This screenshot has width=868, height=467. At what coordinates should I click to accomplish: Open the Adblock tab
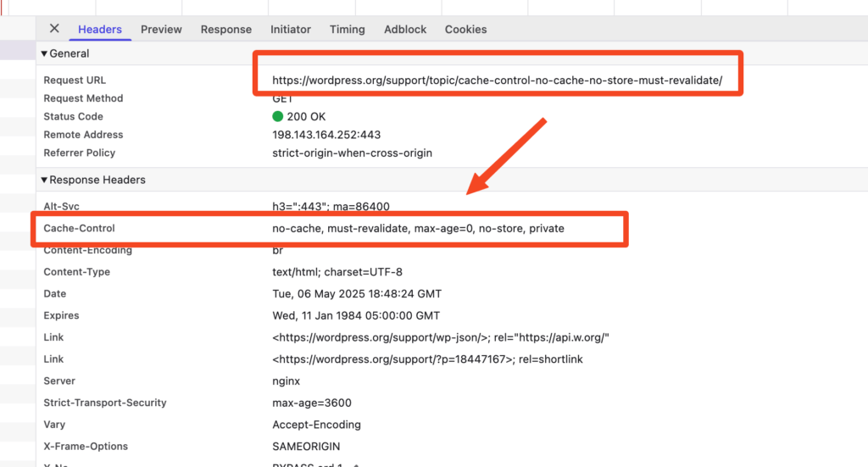click(x=405, y=30)
